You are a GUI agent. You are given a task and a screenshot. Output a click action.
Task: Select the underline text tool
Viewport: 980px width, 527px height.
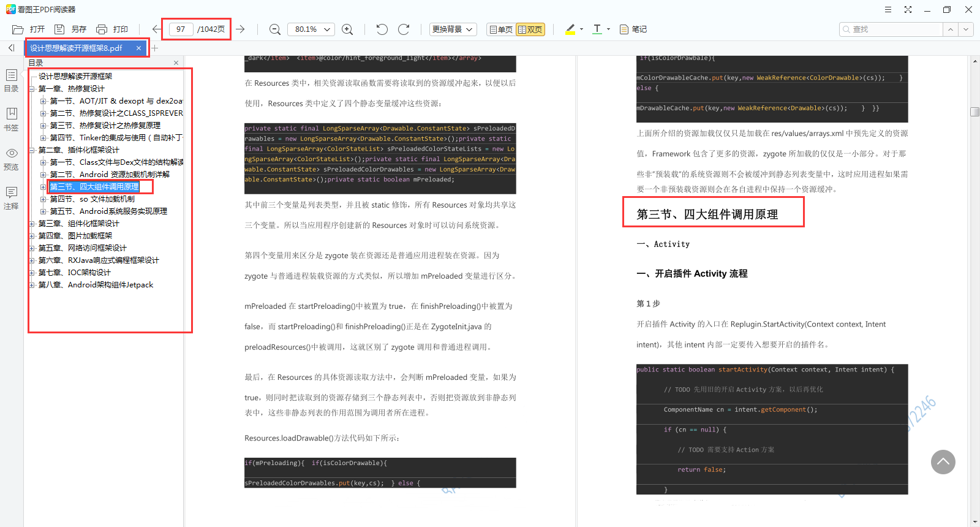coord(597,29)
